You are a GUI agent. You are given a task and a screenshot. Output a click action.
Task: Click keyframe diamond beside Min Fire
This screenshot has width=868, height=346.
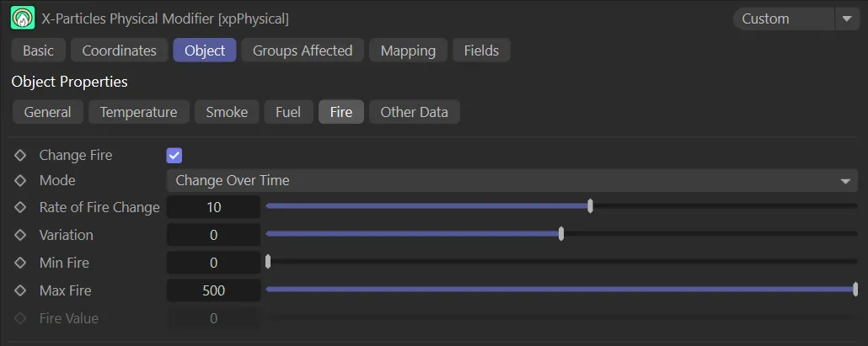coord(21,263)
